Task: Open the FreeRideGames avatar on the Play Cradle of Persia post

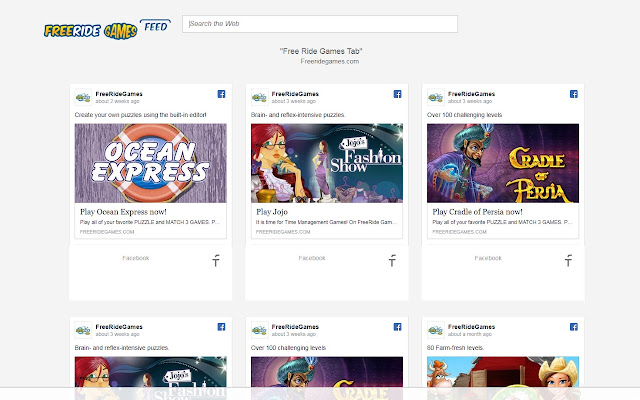Action: tap(436, 97)
